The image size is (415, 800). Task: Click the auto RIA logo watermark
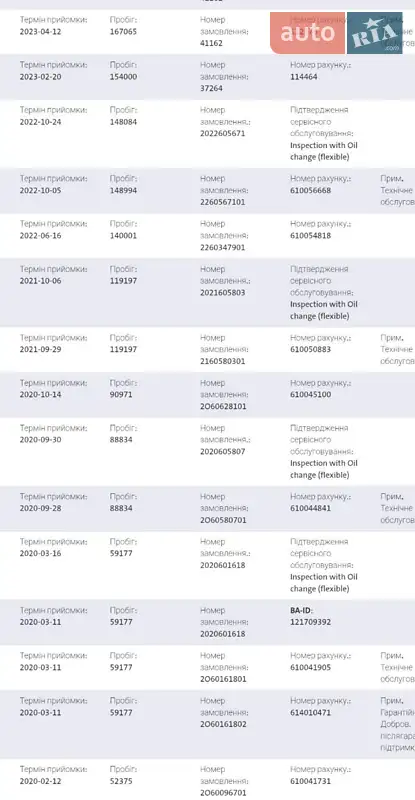(336, 33)
